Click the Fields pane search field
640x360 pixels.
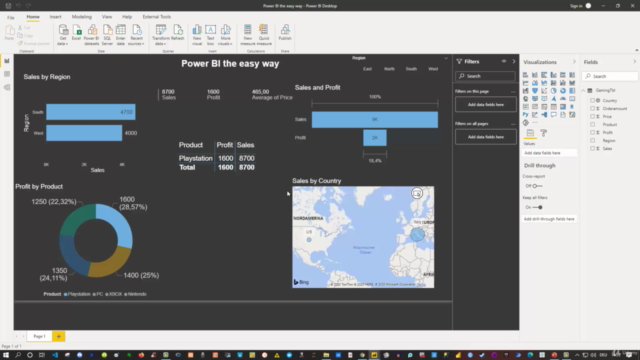tap(610, 76)
